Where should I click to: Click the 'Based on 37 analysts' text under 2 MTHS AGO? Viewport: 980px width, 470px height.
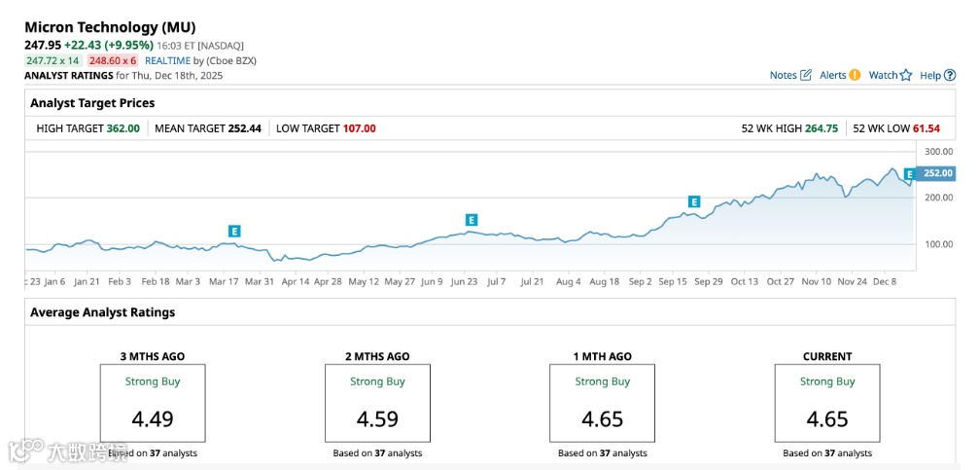click(377, 453)
